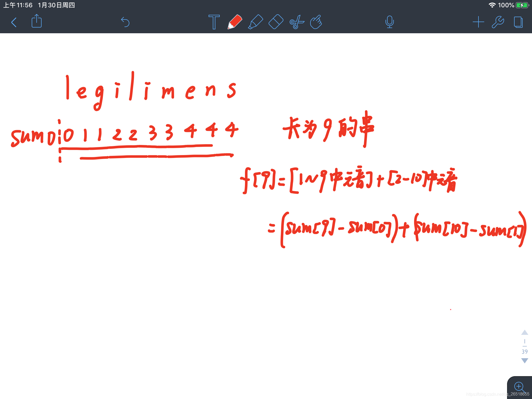The width and height of the screenshot is (532, 399).
Task: Select the Eraser tool
Action: (x=276, y=22)
